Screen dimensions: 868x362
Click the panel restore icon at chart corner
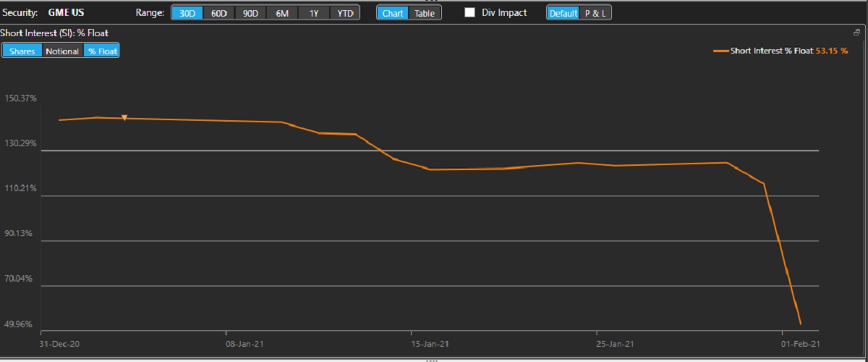pos(856,33)
